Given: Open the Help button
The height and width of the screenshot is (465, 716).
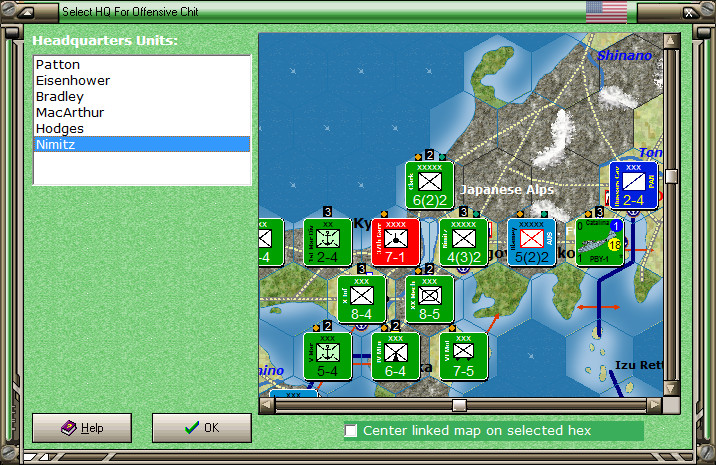Looking at the screenshot, I should [x=82, y=428].
